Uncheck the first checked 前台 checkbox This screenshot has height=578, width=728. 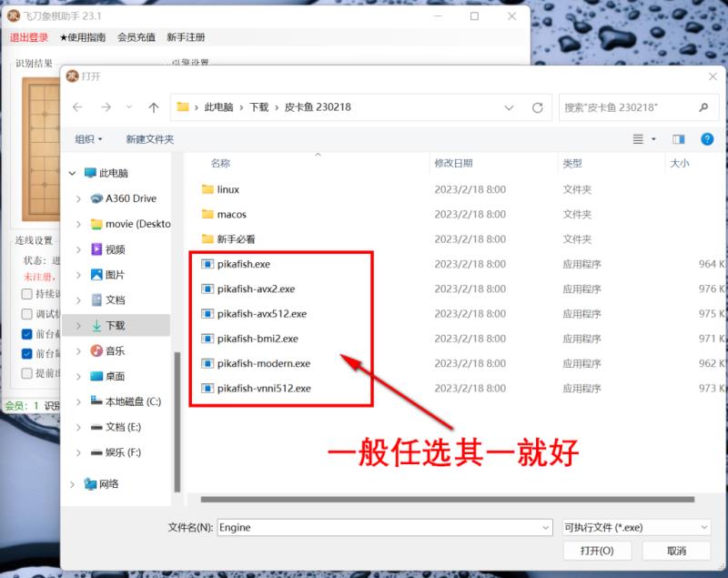coord(27,334)
